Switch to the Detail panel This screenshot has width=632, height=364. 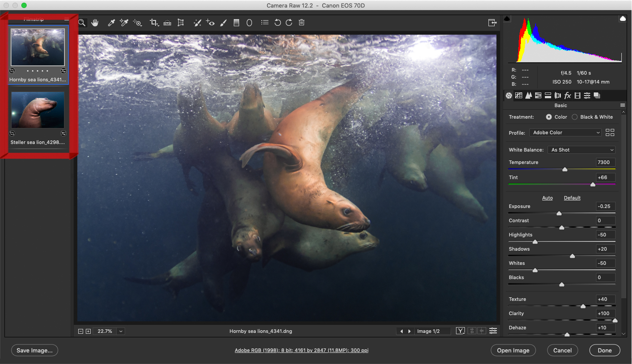(528, 95)
